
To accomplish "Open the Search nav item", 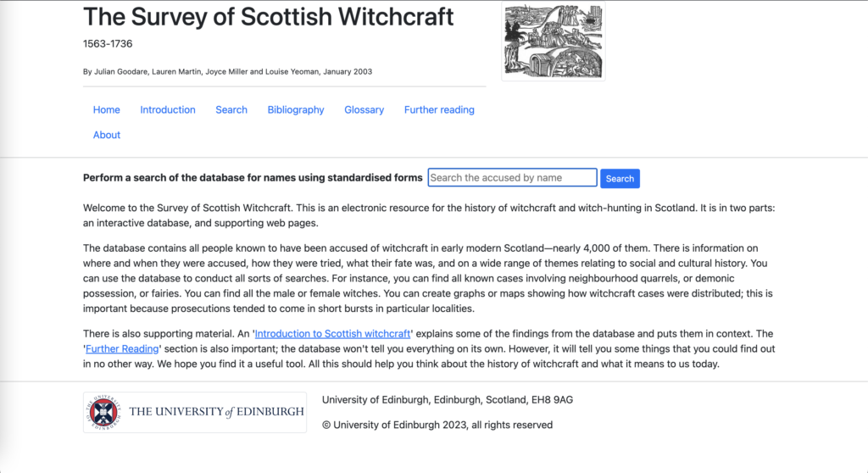I will tap(231, 109).
